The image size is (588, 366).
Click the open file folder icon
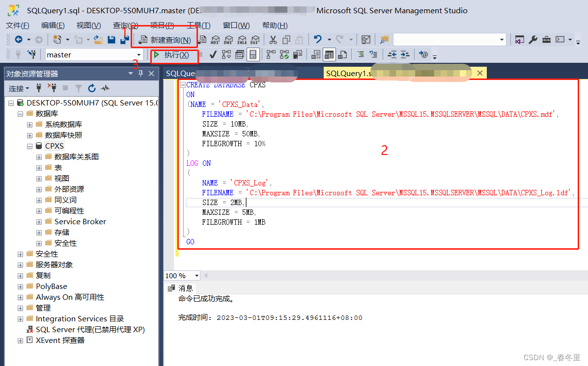click(98, 39)
